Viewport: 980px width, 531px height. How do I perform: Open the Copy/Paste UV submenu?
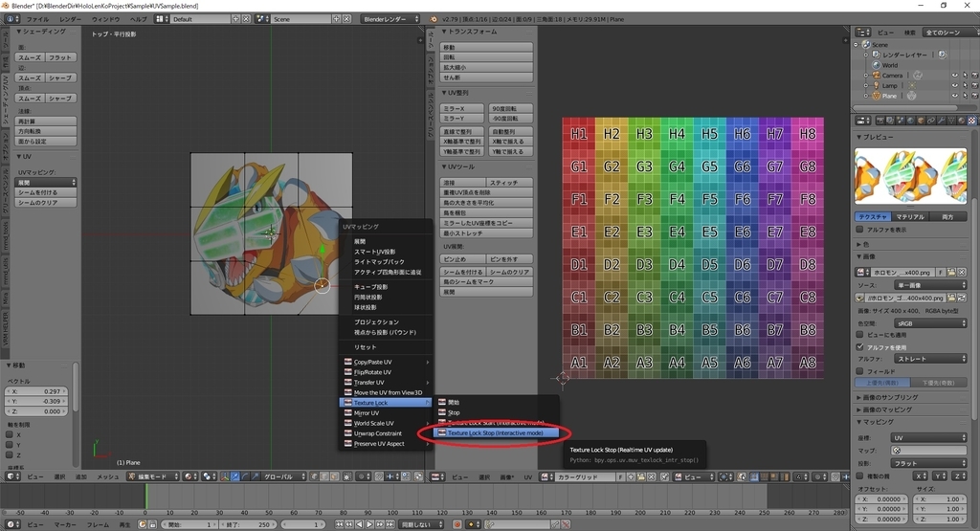[387, 363]
